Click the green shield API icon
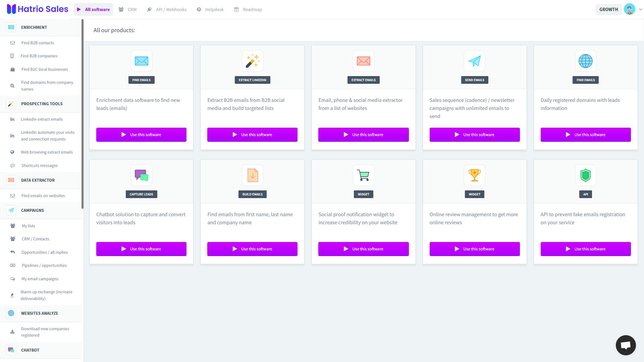This screenshot has width=644, height=362. point(585,175)
